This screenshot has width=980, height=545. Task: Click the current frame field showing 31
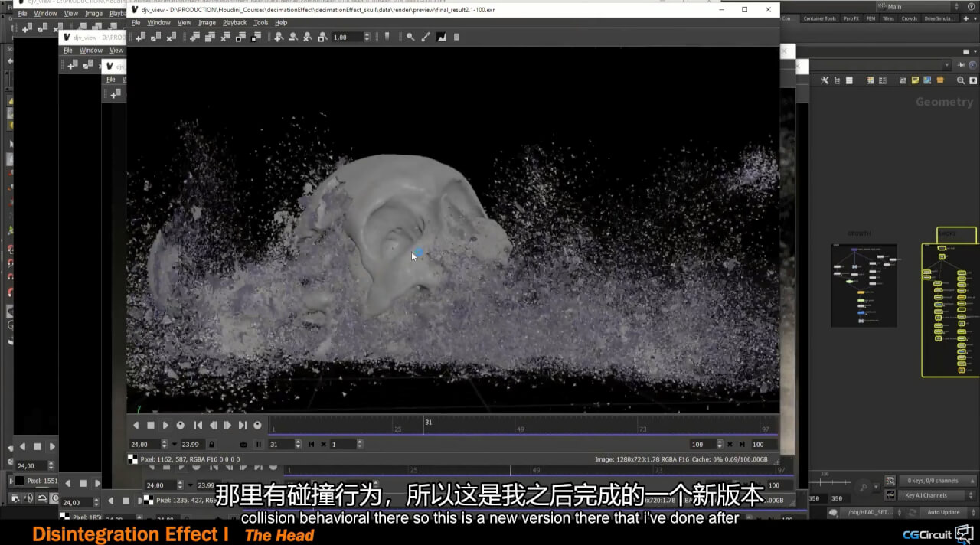point(282,444)
